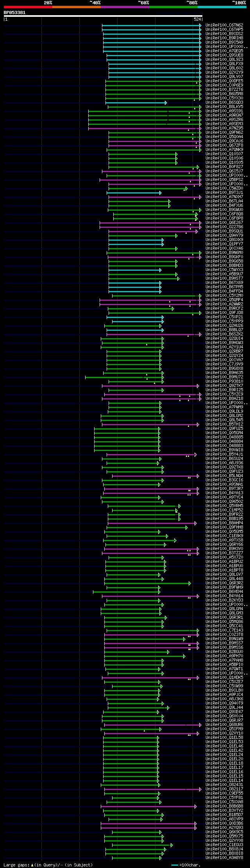Select the UniRef100_Q9CAJ6 entry
Image resolution: width=250 pixels, height=868 pixels.
tap(224, 141)
